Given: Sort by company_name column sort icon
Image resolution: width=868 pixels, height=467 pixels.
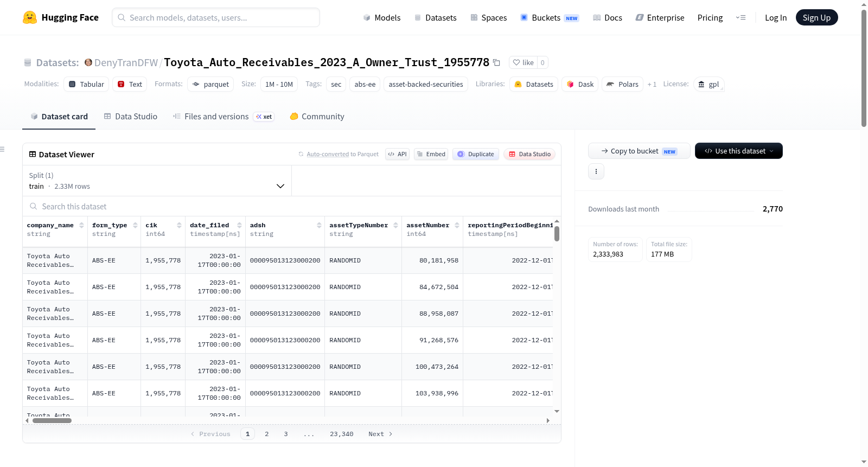Looking at the screenshot, I should (x=82, y=225).
